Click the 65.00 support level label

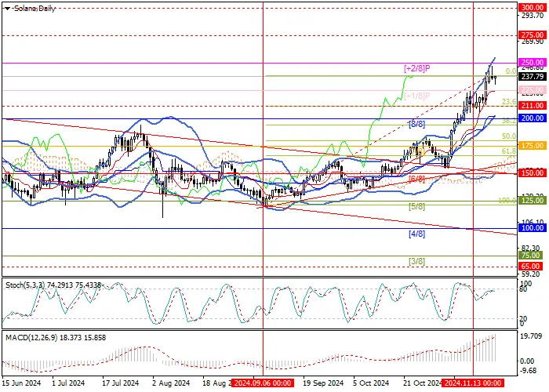pos(532,267)
